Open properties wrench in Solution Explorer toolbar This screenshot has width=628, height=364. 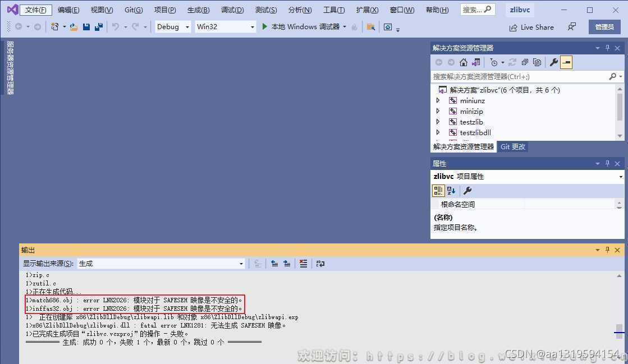[x=554, y=62]
